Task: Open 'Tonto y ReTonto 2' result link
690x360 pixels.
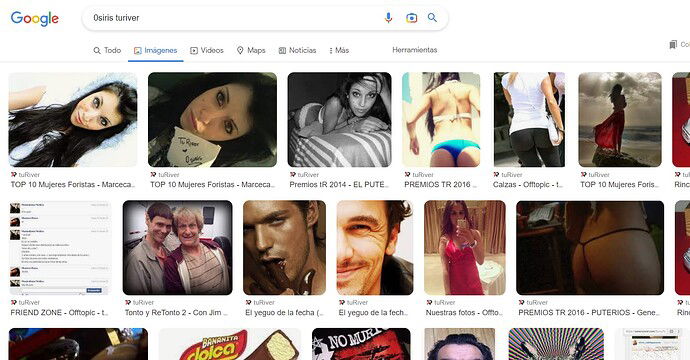Action: point(176,313)
